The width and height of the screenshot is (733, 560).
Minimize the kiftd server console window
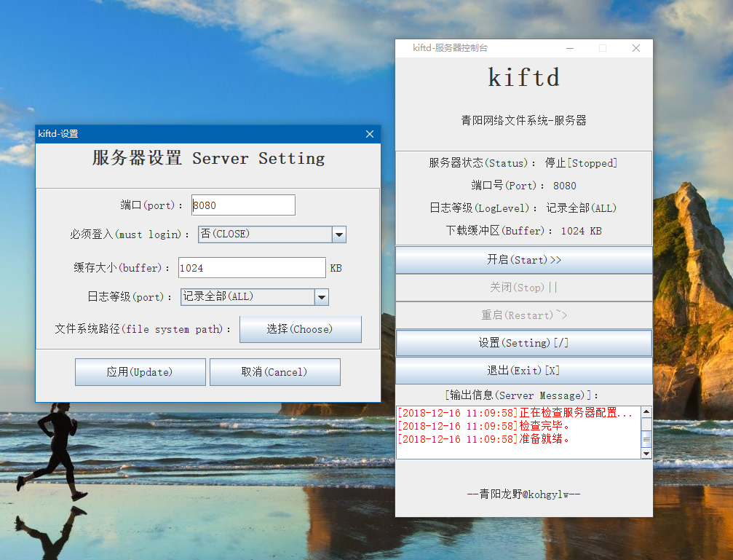coord(570,48)
